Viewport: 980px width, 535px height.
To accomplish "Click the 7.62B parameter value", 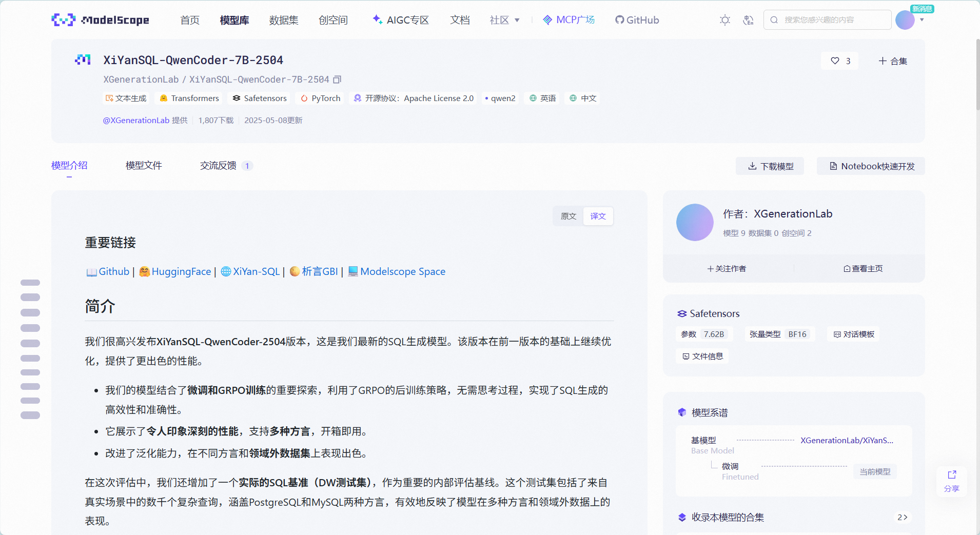I will pyautogui.click(x=714, y=334).
